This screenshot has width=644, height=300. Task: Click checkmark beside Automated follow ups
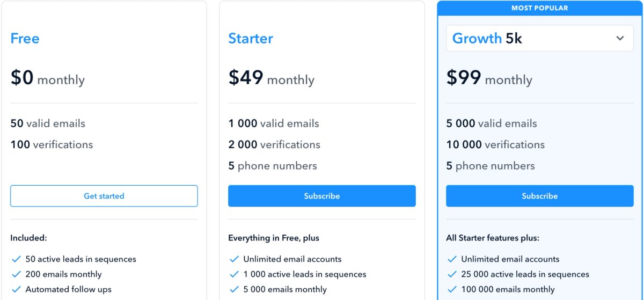pos(16,289)
